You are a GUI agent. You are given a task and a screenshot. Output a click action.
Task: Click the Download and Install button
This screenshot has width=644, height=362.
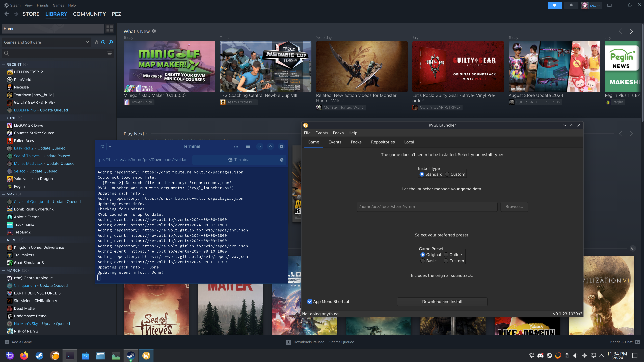[442, 301]
